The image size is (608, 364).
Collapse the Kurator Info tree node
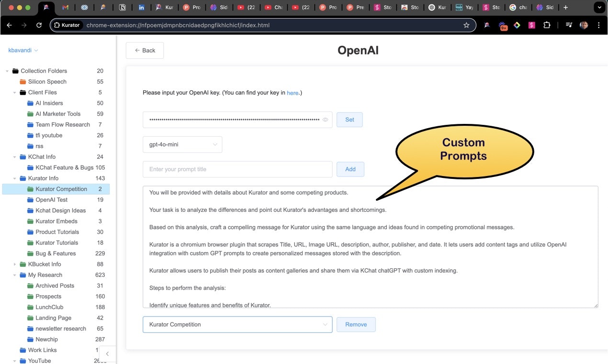[15, 178]
